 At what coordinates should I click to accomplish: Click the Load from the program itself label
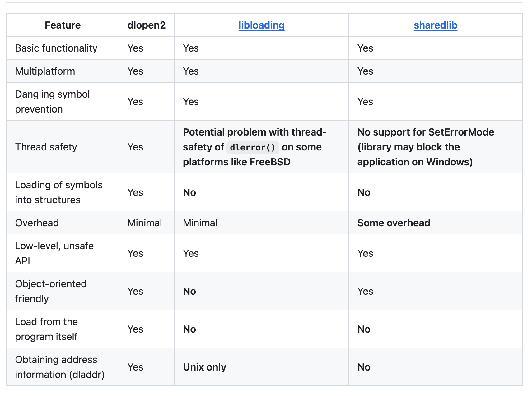click(x=46, y=329)
